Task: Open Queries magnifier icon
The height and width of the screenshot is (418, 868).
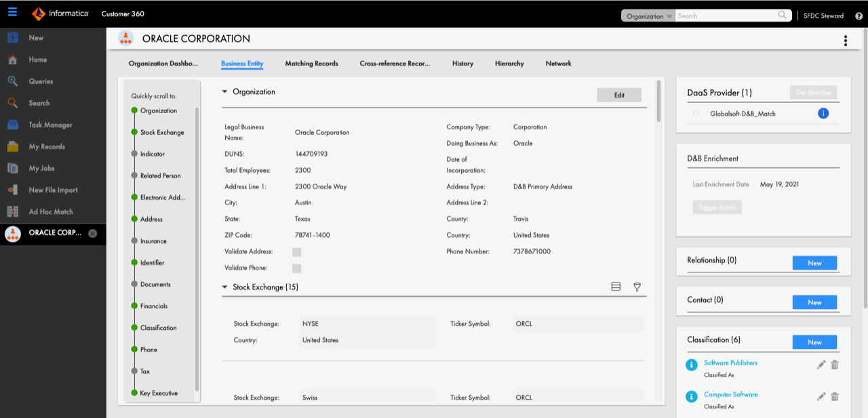Action: (12, 81)
